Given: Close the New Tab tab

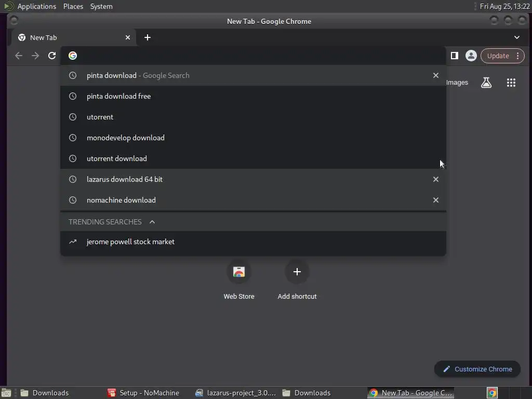Looking at the screenshot, I should click(x=128, y=37).
